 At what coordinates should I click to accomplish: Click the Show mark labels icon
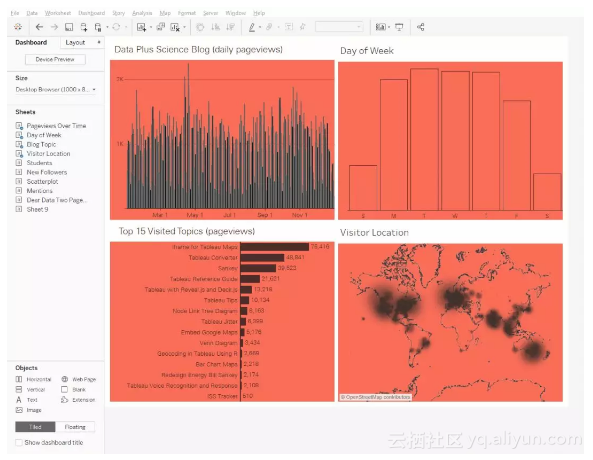click(289, 27)
